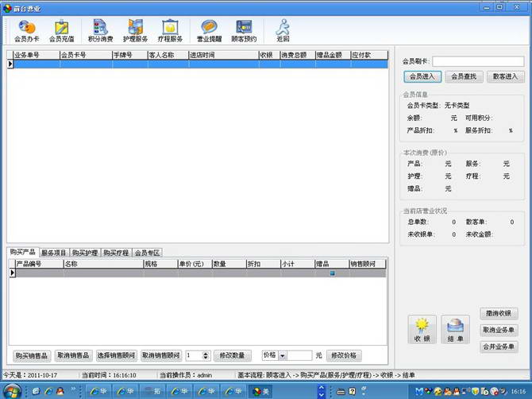Image resolution: width=532 pixels, height=399 pixels.
Task: Open the 营业提醒 toolbar icon
Action: [x=210, y=31]
